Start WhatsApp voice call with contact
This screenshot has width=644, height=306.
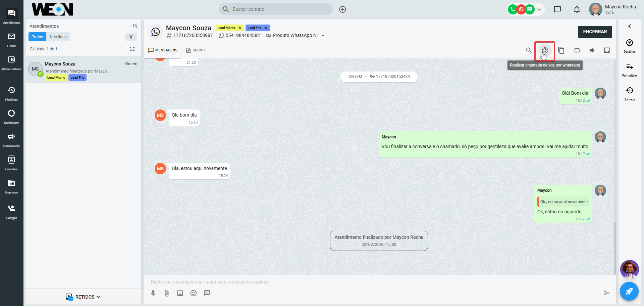click(545, 50)
